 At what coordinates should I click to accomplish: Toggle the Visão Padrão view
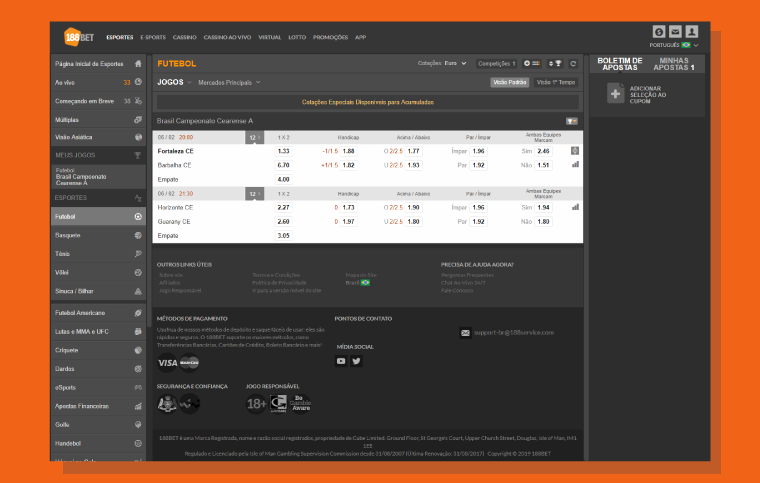point(509,82)
